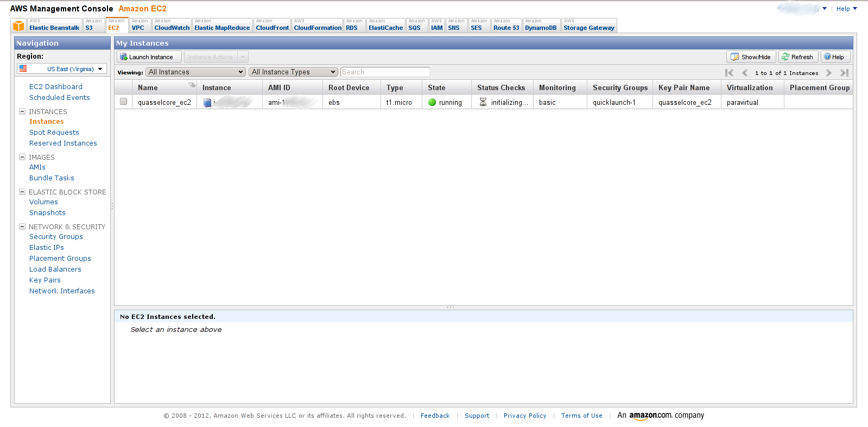This screenshot has height=427, width=868.
Task: Switch to the SNS tab
Action: (457, 26)
